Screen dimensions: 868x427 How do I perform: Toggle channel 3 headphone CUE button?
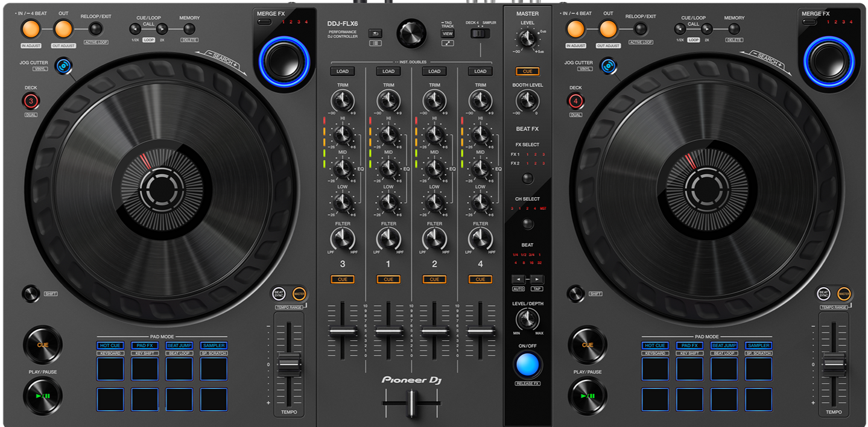343,279
